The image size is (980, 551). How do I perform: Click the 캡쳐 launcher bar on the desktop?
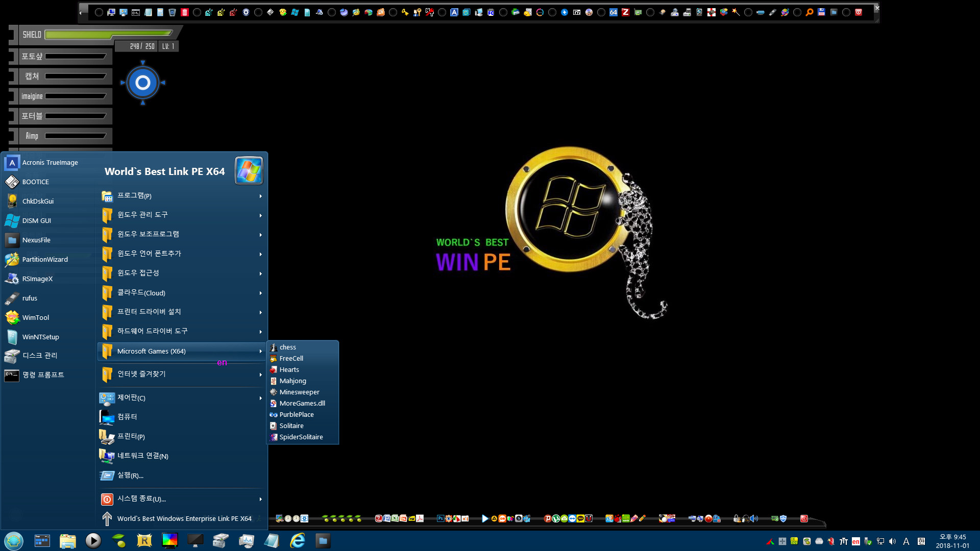[x=61, y=76]
